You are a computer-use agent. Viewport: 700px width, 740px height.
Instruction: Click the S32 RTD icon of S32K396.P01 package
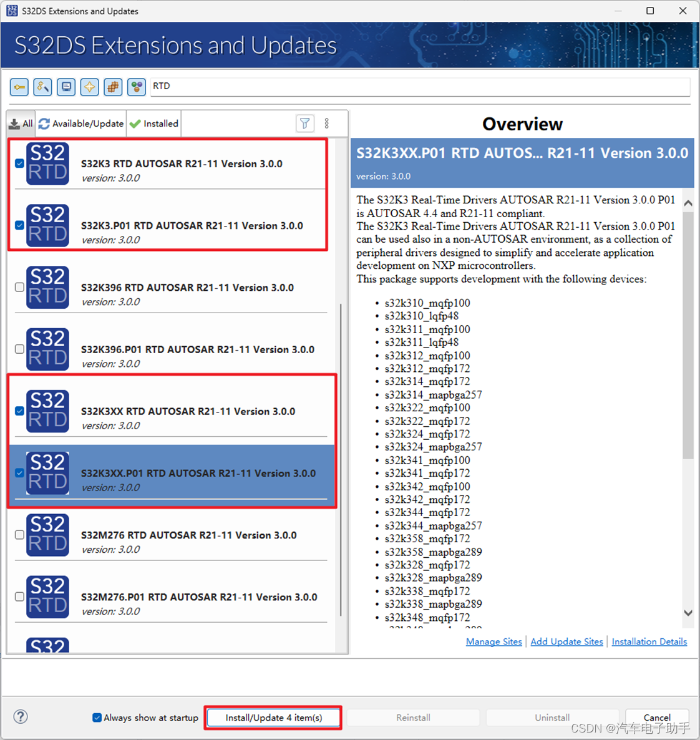(x=47, y=349)
